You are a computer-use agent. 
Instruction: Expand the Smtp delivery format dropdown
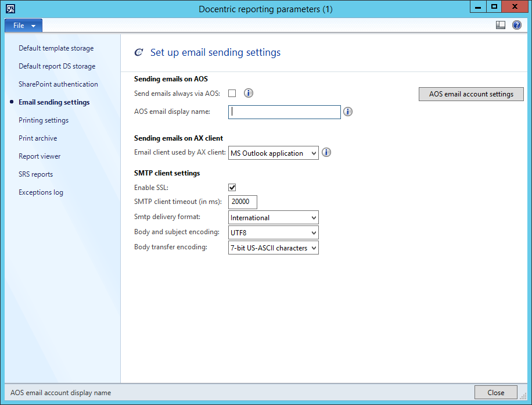(274, 217)
